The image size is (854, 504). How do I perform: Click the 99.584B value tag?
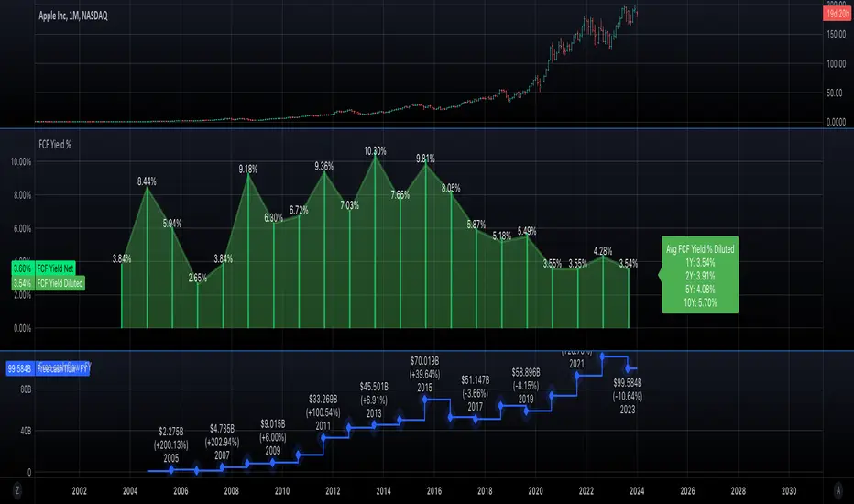click(19, 367)
